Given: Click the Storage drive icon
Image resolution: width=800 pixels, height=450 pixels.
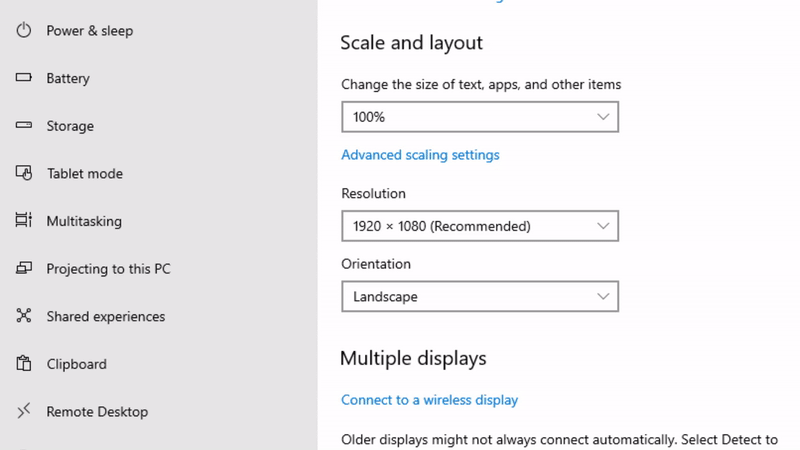Looking at the screenshot, I should pyautogui.click(x=25, y=126).
